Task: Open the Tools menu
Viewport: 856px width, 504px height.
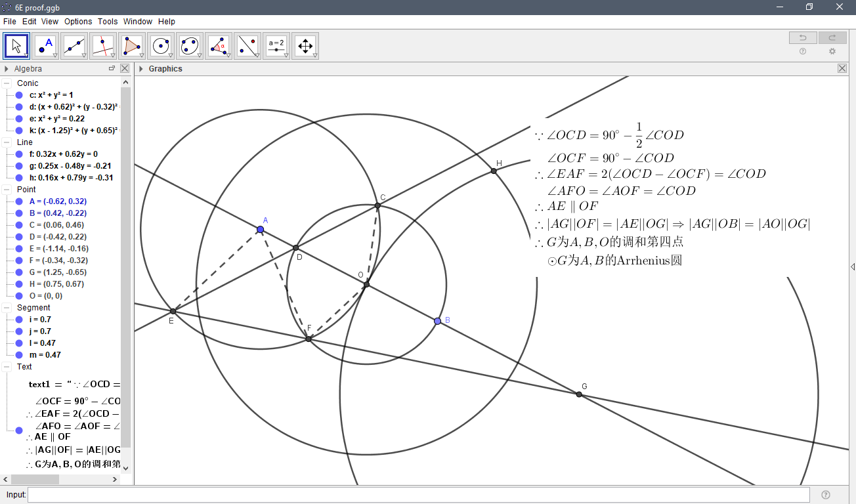Action: [x=107, y=21]
